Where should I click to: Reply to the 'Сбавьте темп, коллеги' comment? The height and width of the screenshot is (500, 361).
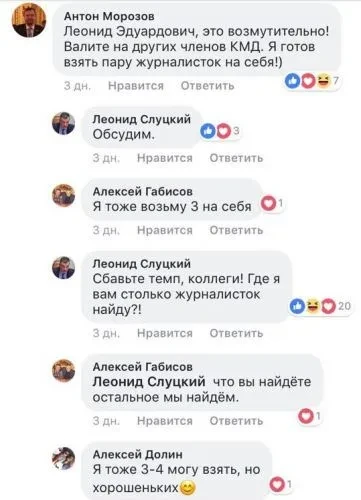(236, 333)
